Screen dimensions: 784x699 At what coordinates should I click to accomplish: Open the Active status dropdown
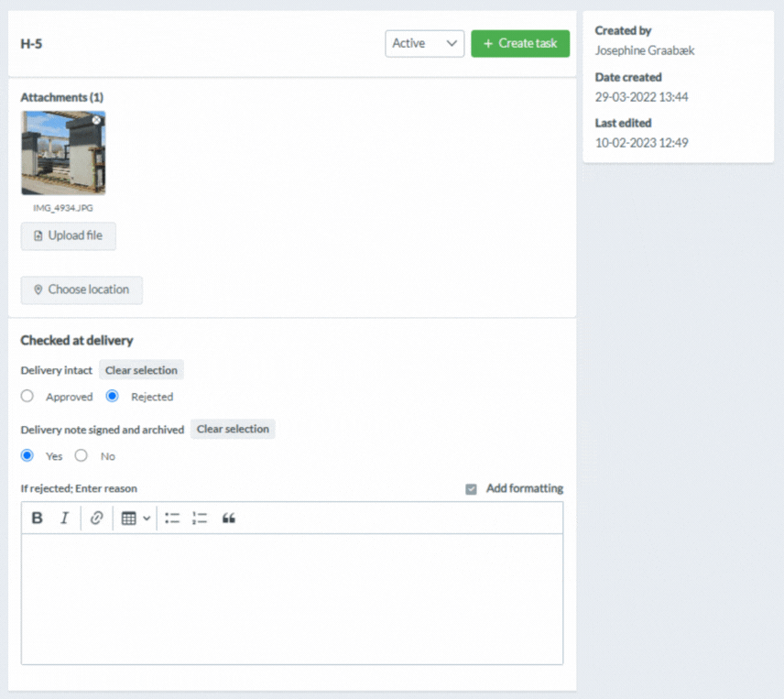(424, 43)
